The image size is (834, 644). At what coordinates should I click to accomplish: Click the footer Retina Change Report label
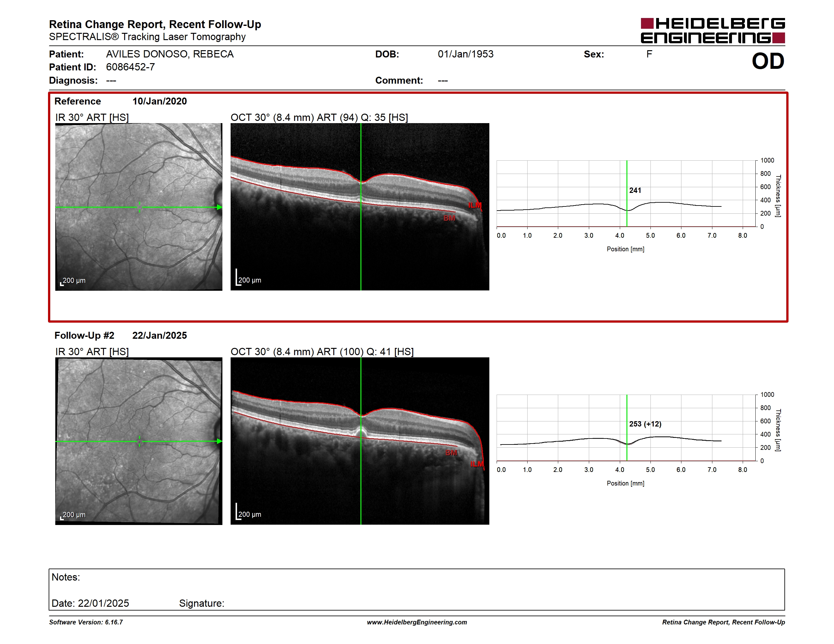(x=724, y=622)
